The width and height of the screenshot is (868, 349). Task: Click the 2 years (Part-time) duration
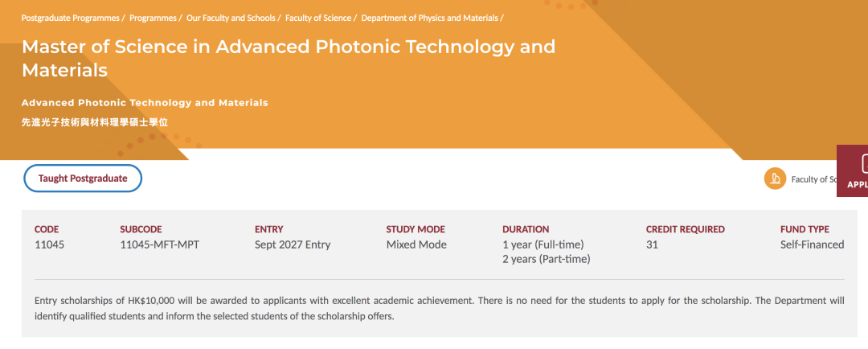547,259
